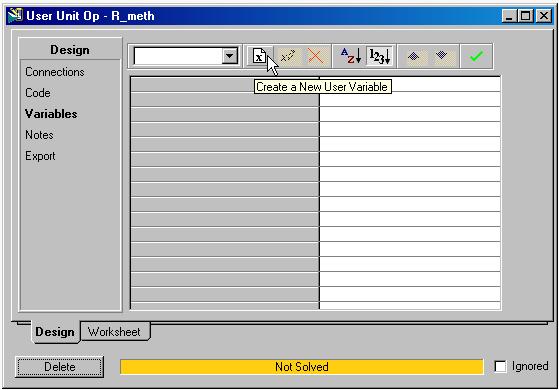Open the Notes page
559x390 pixels.
coord(39,135)
